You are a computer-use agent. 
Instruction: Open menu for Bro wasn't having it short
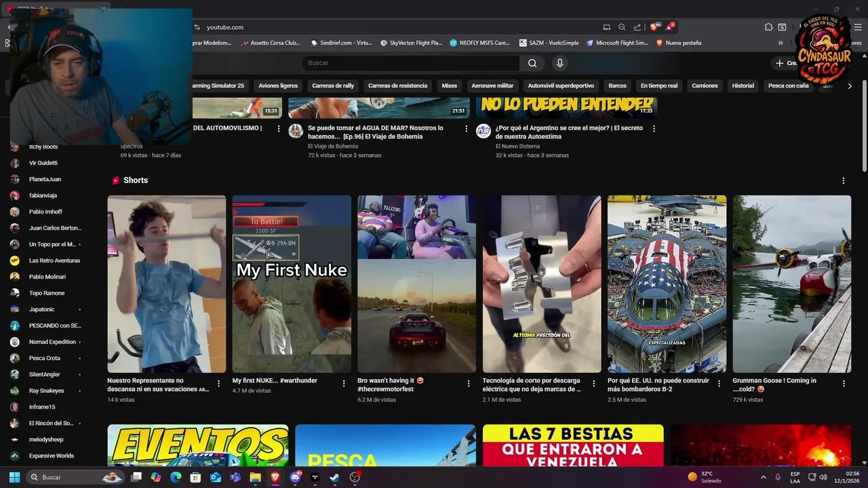469,384
